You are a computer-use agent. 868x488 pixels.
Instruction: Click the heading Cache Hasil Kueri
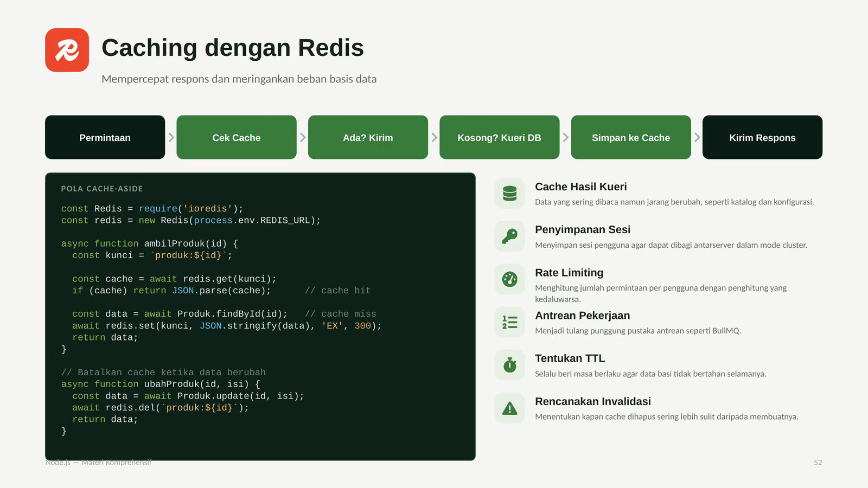(x=581, y=187)
